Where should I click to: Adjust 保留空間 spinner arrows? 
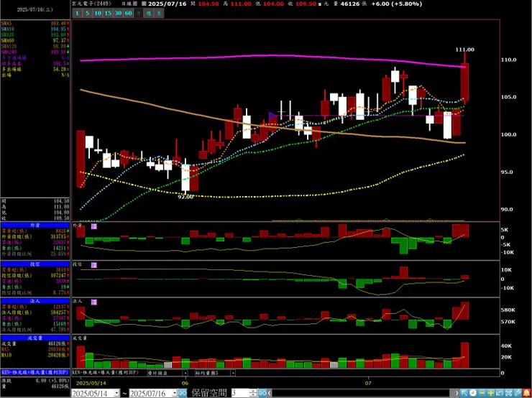253,393
